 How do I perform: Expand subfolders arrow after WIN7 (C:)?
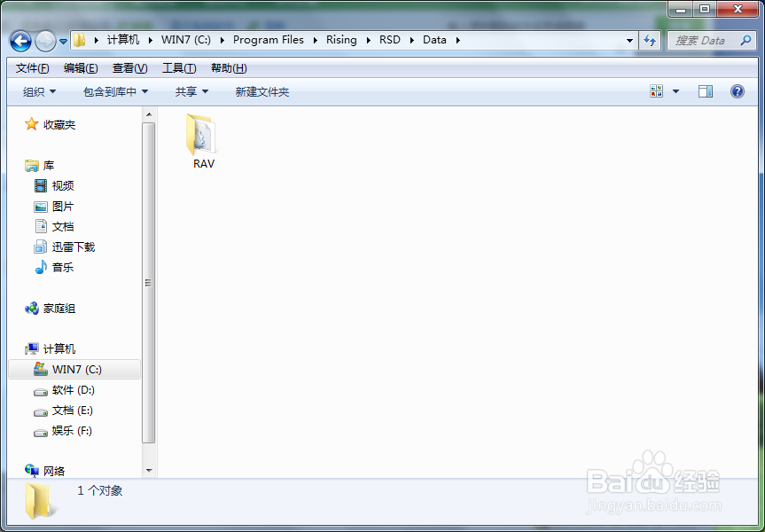coord(222,40)
